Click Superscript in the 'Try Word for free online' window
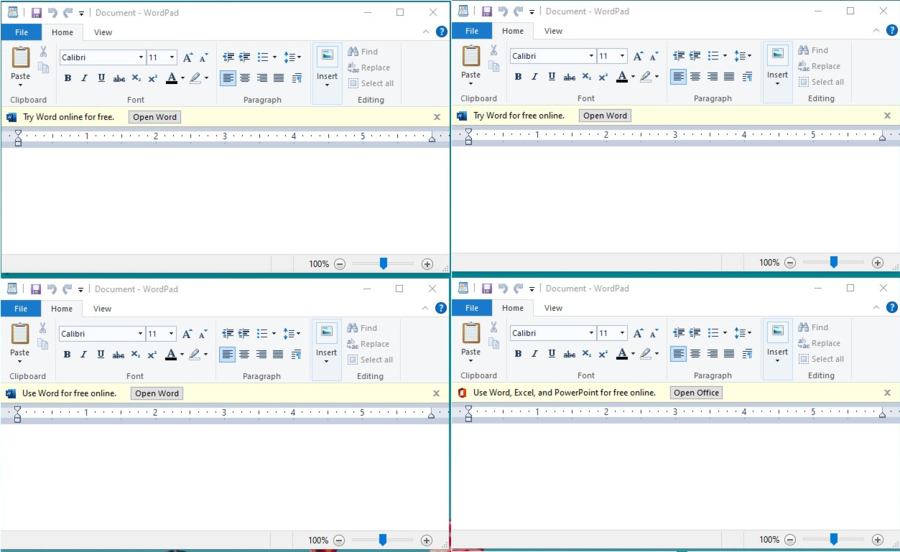The height and width of the screenshot is (552, 900). [603, 77]
